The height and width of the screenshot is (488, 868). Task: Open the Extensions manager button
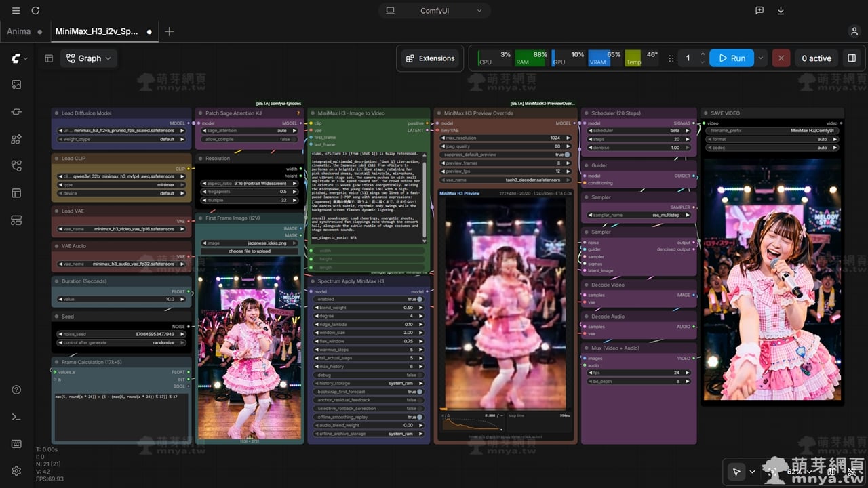click(431, 58)
